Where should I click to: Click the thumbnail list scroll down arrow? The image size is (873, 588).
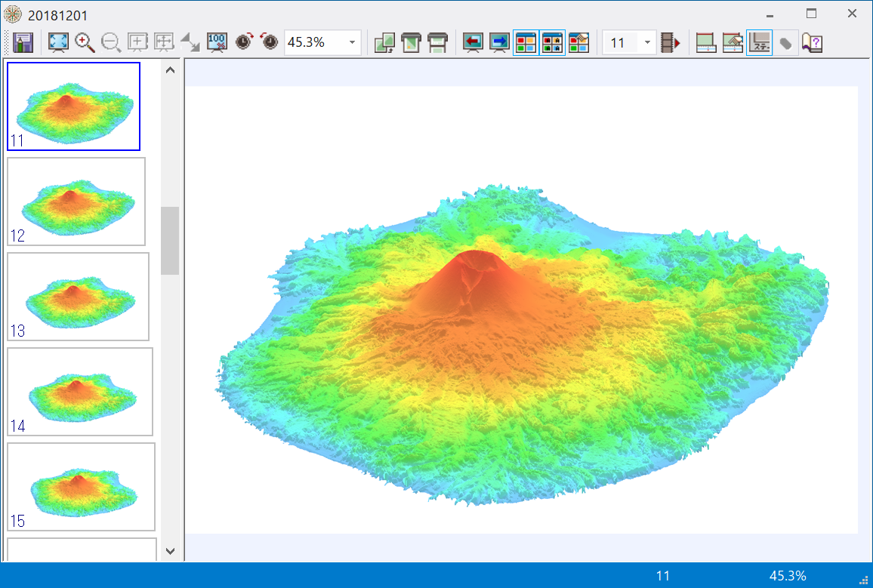(x=171, y=551)
